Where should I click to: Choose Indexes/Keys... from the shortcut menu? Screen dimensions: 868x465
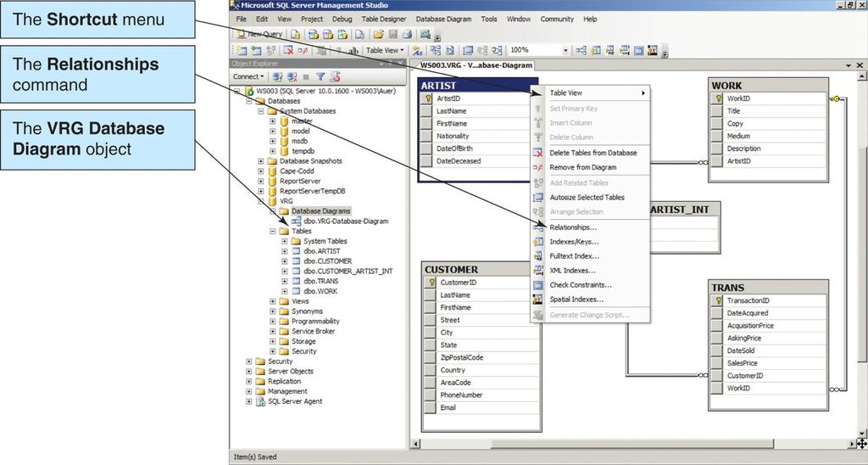click(x=590, y=242)
